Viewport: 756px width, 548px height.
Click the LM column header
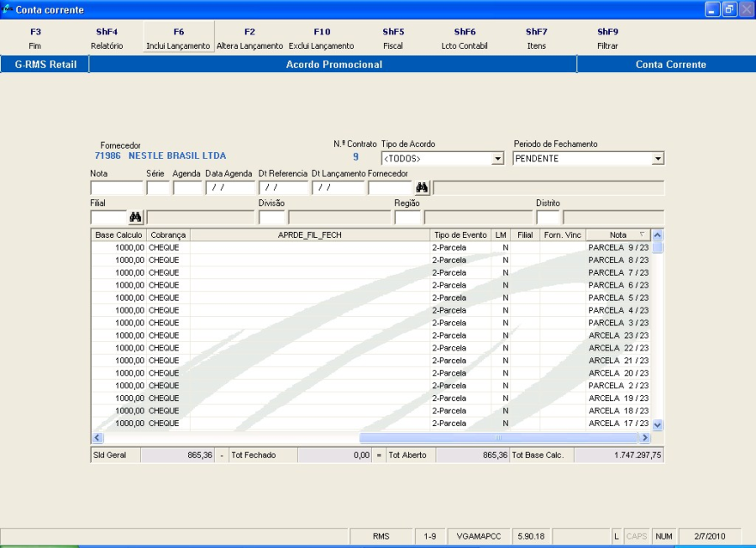501,235
